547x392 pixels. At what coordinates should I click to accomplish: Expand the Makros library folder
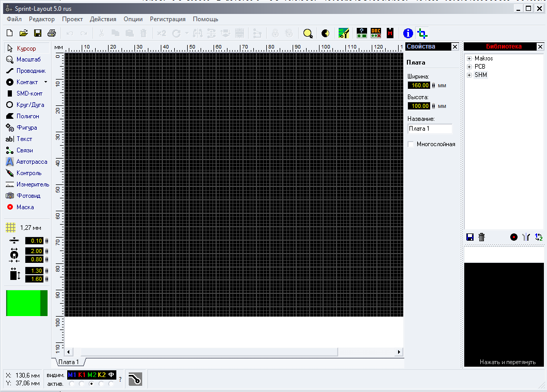(x=469, y=58)
